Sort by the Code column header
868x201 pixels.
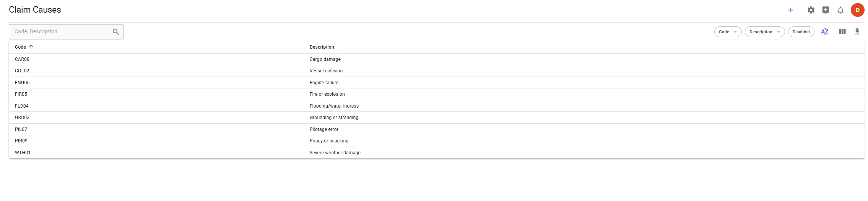point(20,47)
